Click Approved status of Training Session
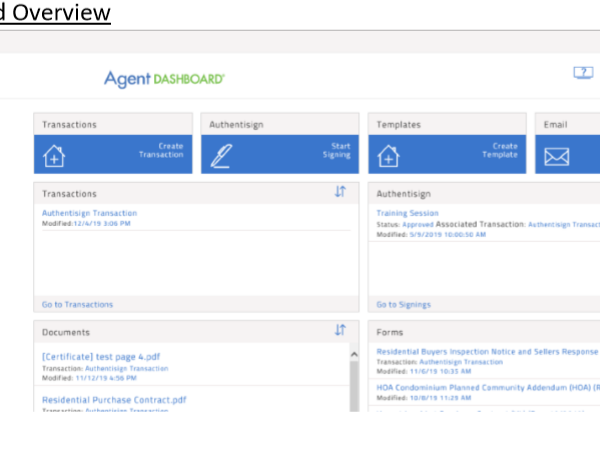Image resolution: width=600 pixels, height=455 pixels. [x=417, y=225]
